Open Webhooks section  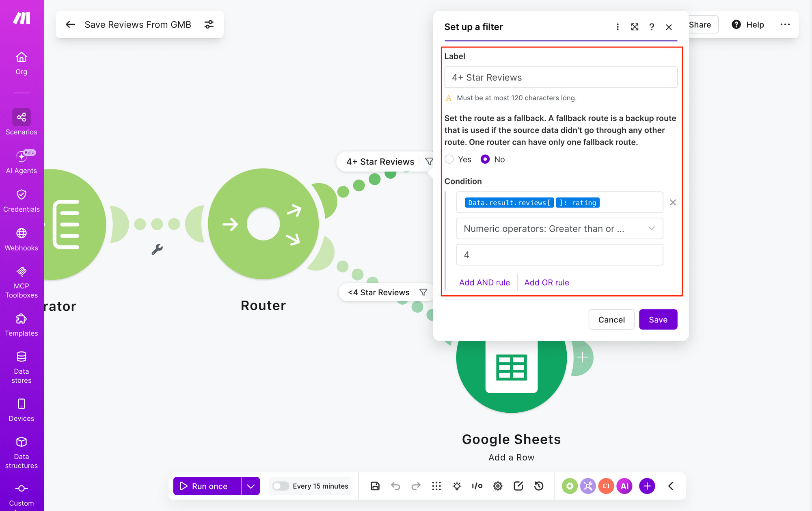tap(22, 239)
